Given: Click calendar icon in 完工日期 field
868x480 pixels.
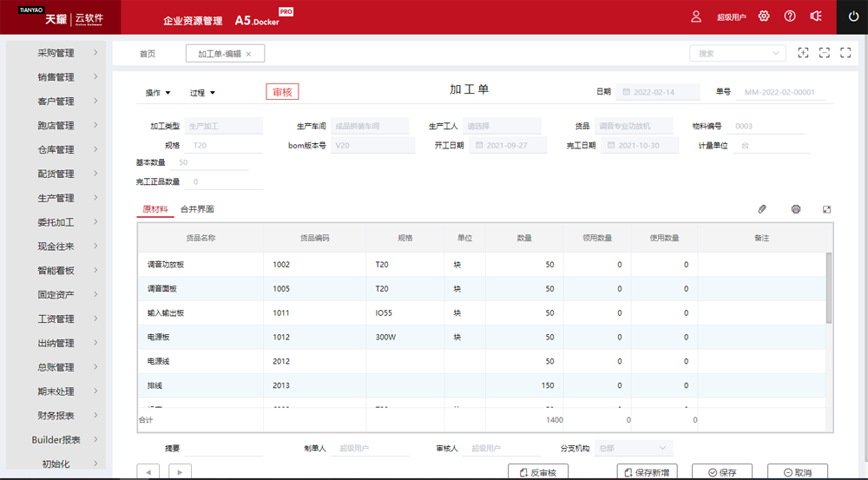Looking at the screenshot, I should tap(611, 145).
